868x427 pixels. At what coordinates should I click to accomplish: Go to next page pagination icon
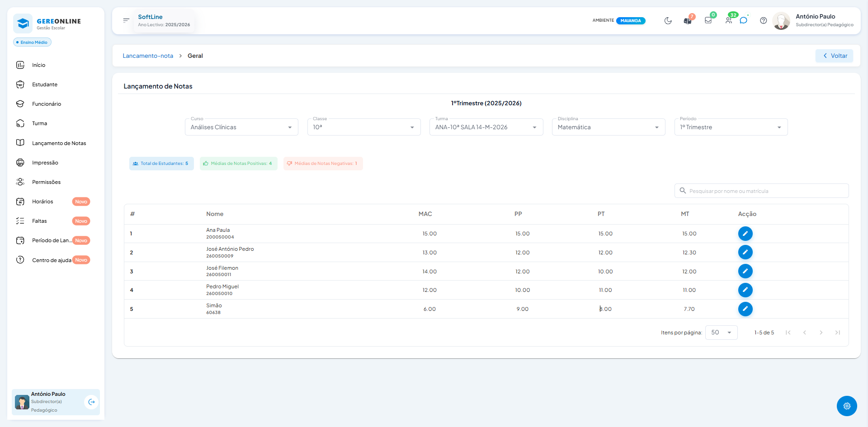click(821, 333)
